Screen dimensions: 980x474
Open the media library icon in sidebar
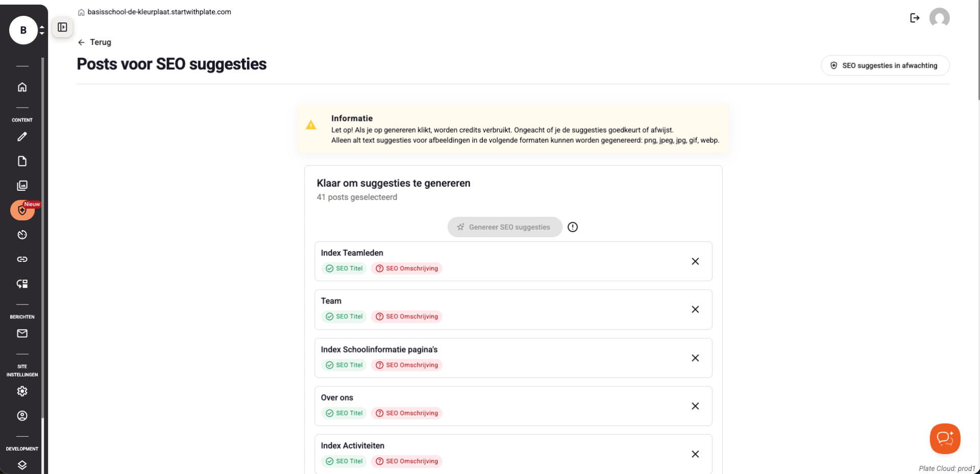pyautogui.click(x=22, y=186)
